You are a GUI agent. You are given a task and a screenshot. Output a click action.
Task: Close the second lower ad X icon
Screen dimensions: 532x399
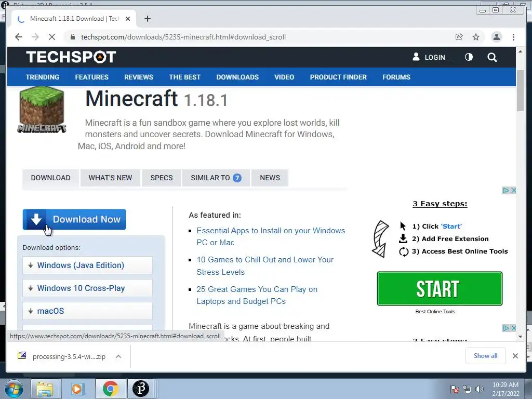[x=513, y=328]
